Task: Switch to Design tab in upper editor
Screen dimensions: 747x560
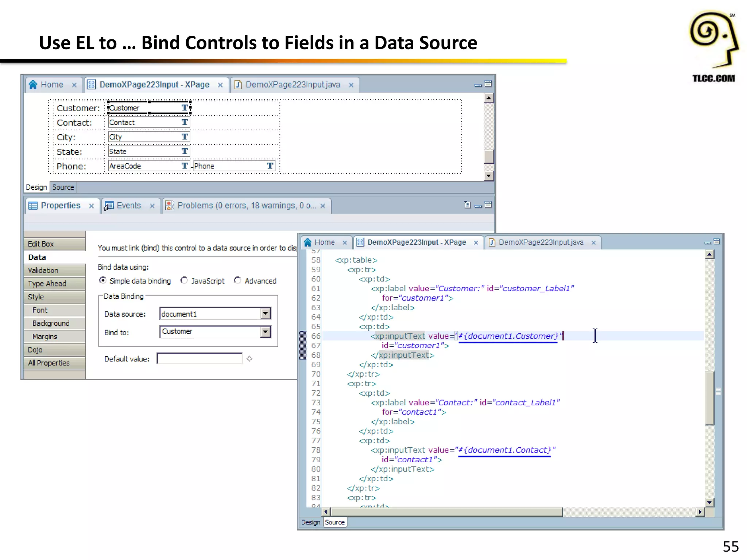Action: [x=36, y=187]
